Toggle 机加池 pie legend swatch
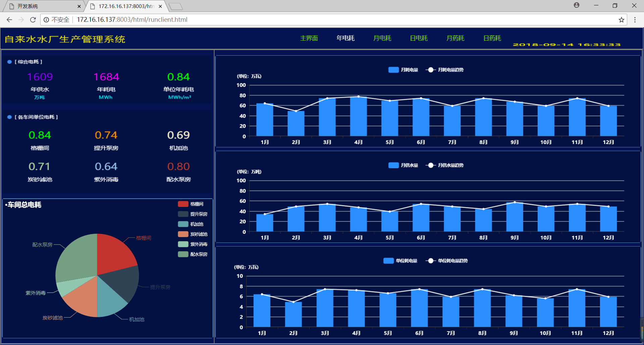The image size is (644, 345). pyautogui.click(x=183, y=224)
